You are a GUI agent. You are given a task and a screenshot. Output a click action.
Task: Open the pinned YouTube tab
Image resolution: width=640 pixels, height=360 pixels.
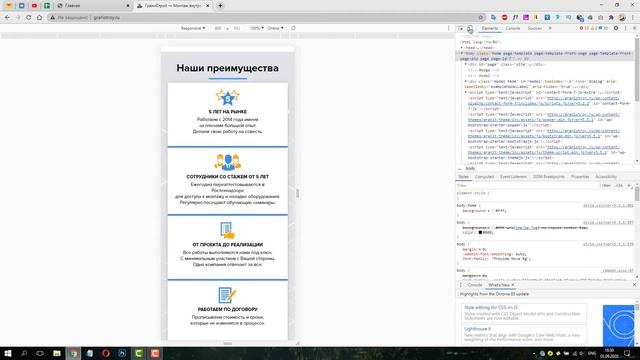[x=34, y=6]
